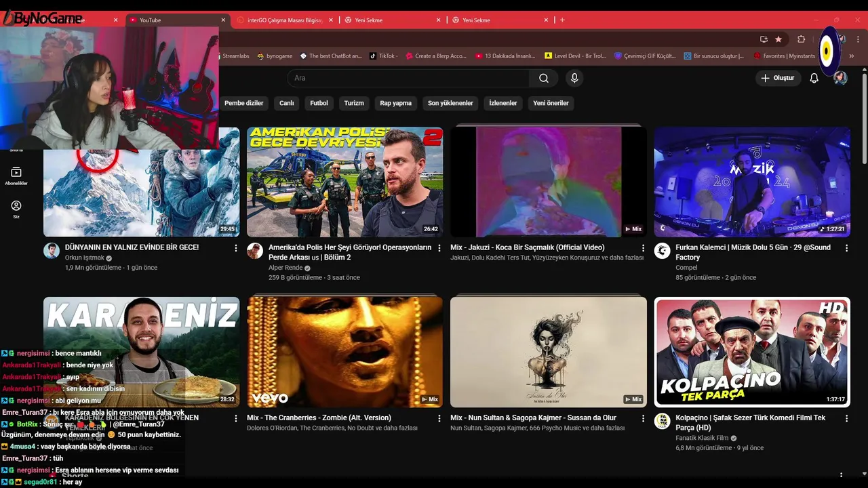
Task: Start voice search with microphone icon
Action: 574,78
